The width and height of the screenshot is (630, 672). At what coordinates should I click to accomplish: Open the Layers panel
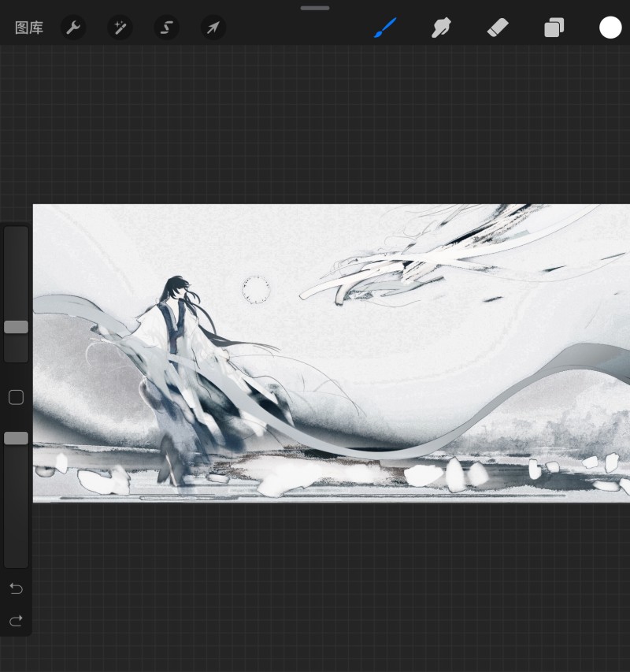tap(554, 28)
